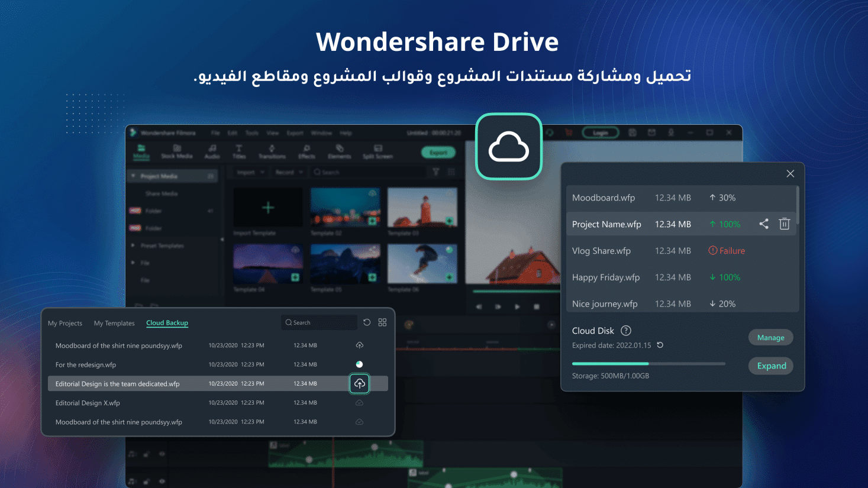This screenshot has width=868, height=488.
Task: Open the Edit menu in Filmora
Action: 233,133
